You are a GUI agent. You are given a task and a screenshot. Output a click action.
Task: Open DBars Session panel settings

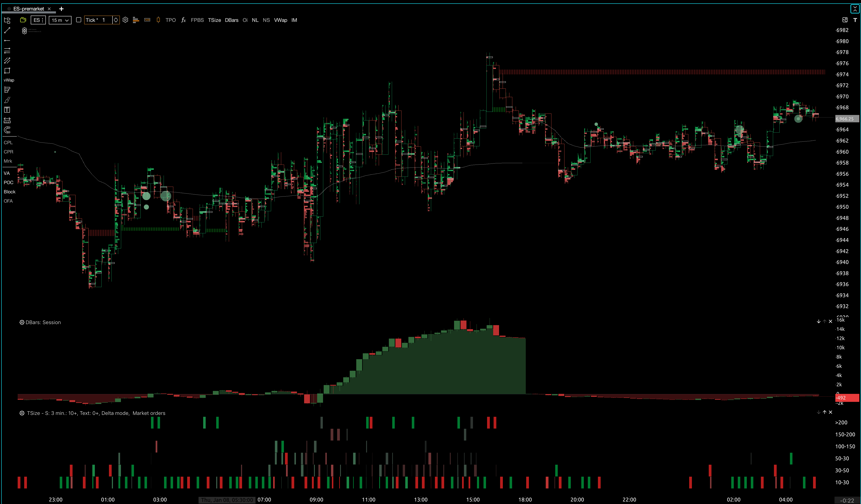pos(22,322)
